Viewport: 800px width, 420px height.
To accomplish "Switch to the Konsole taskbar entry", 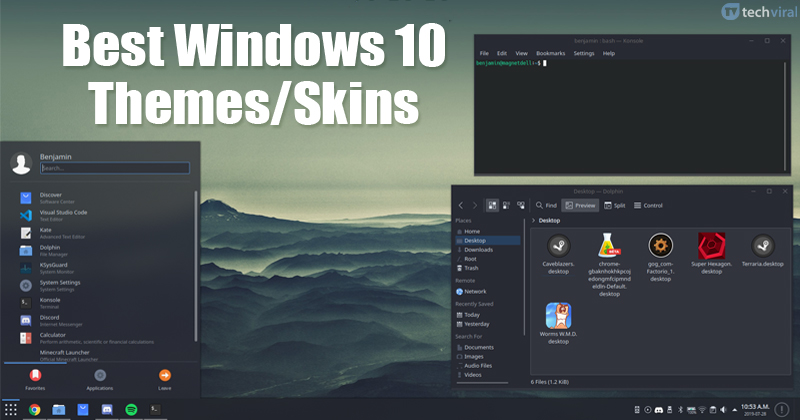I will coord(155,409).
